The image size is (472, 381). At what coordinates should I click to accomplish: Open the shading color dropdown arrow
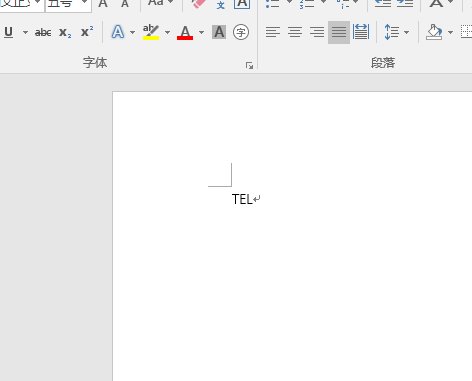pyautogui.click(x=450, y=32)
